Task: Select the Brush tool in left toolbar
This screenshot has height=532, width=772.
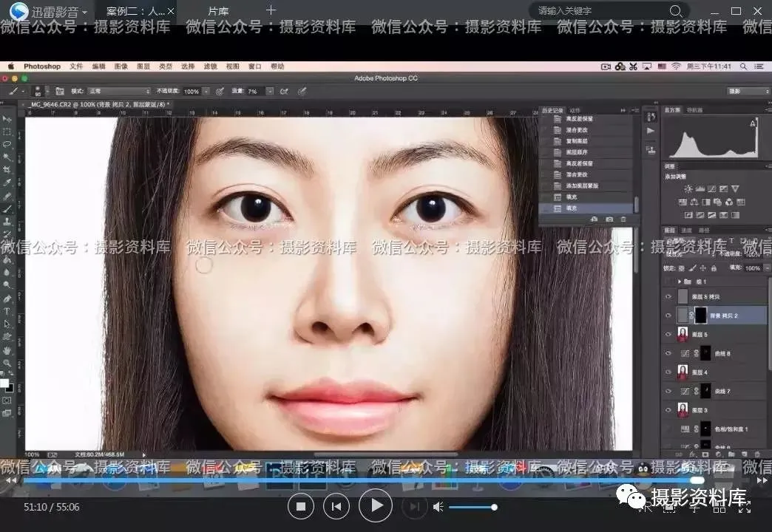Action: pyautogui.click(x=7, y=208)
